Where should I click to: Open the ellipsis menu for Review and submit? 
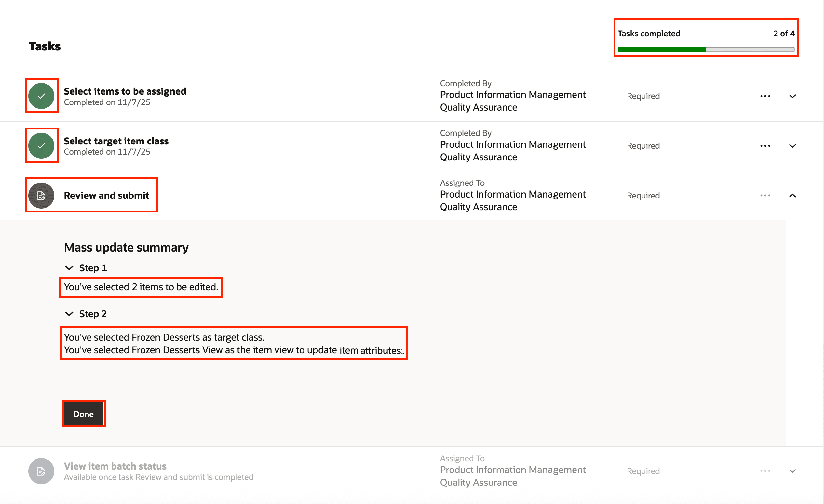765,195
